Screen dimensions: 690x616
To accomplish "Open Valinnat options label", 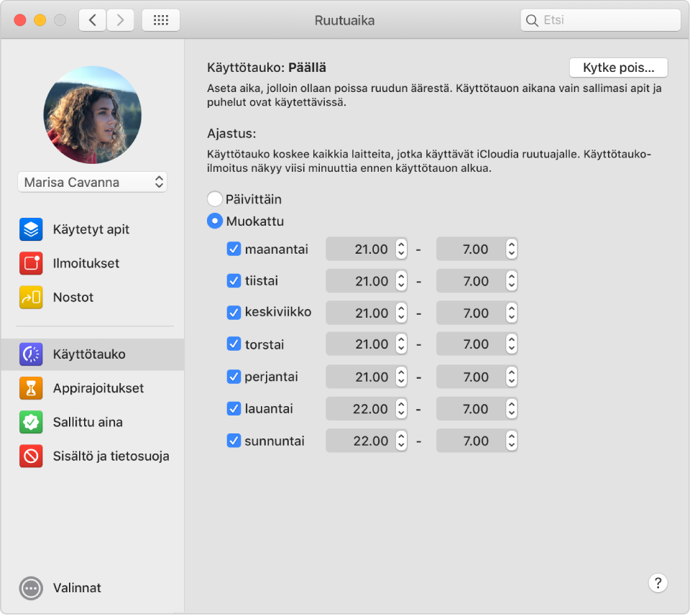I will tap(77, 588).
